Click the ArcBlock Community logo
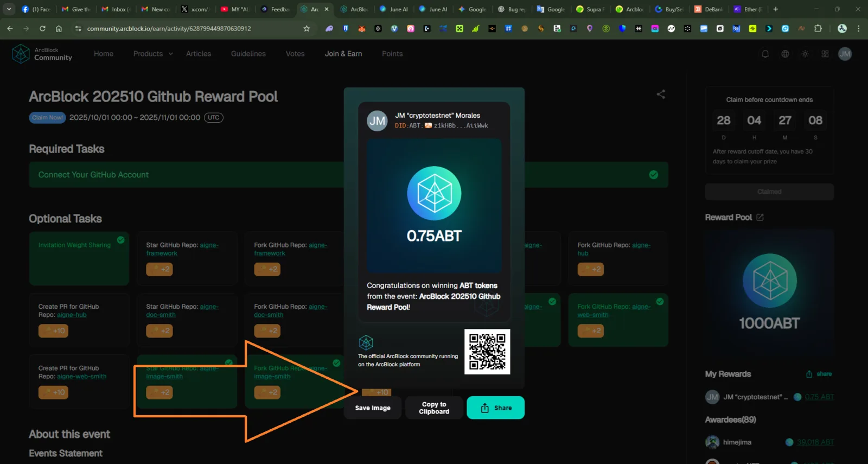868x464 pixels. pos(42,54)
